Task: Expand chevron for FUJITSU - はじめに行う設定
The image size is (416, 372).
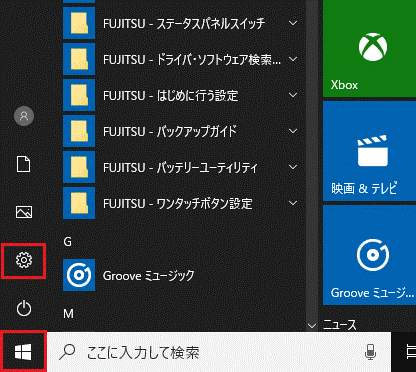Action: click(293, 95)
